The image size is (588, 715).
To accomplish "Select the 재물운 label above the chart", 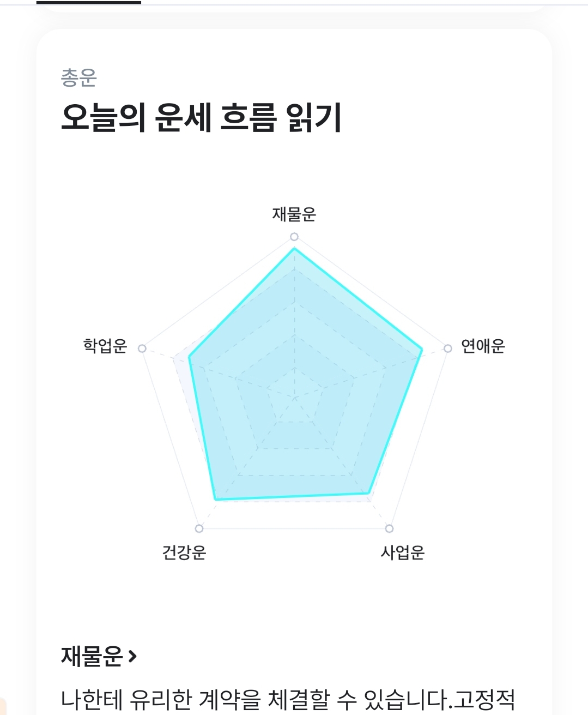I will pos(294,214).
